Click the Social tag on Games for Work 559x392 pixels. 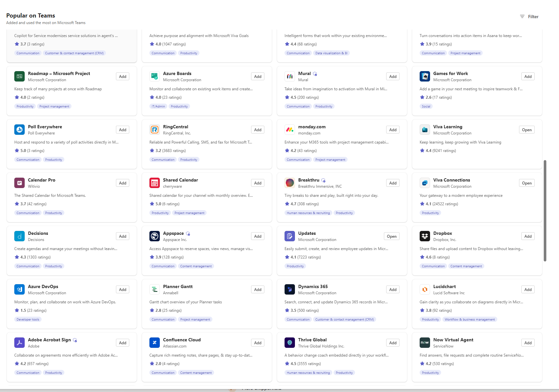(426, 107)
